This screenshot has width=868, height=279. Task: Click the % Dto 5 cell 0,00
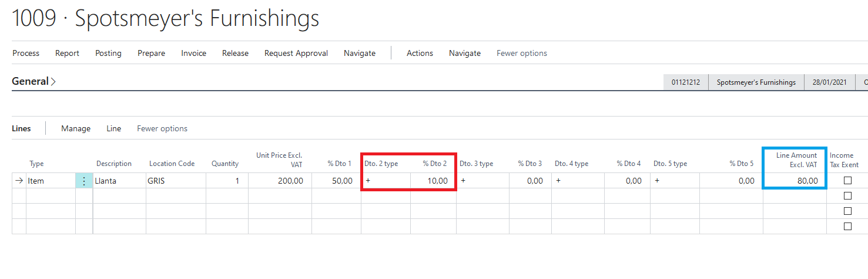point(731,181)
